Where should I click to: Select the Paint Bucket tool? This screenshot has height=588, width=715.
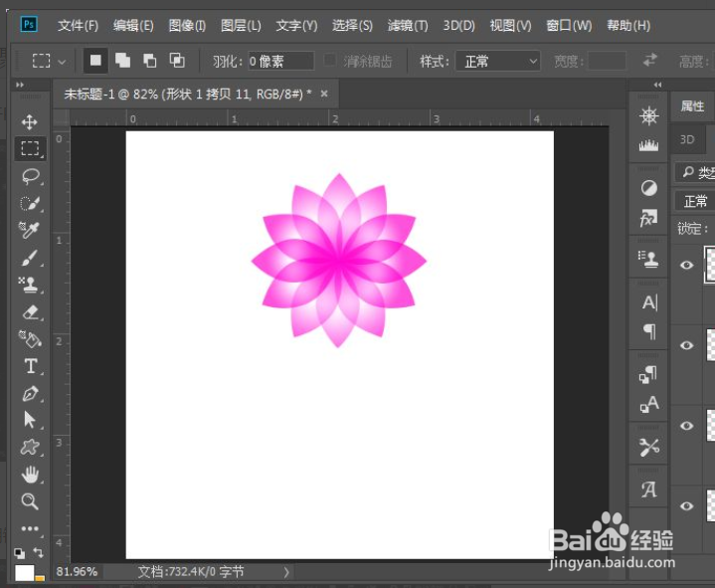tap(30, 339)
